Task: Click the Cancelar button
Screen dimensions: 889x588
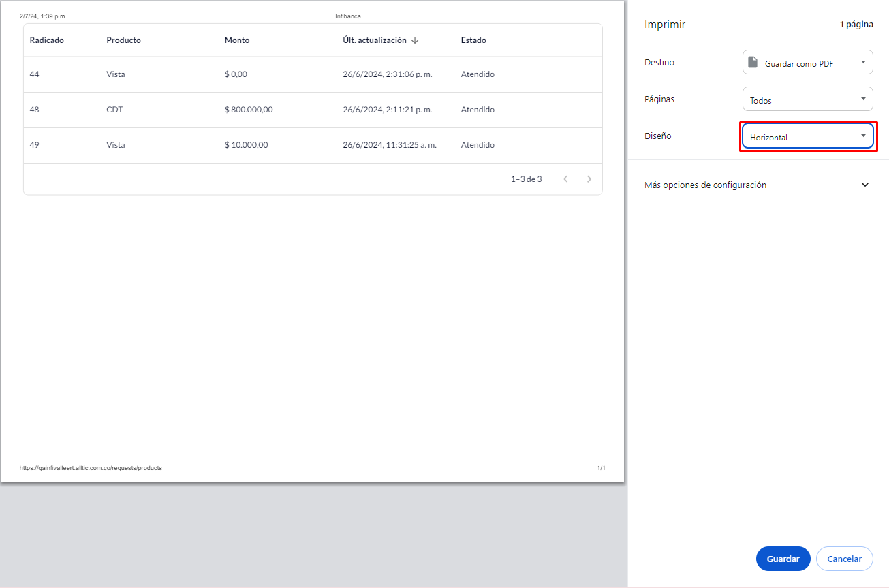Action: pyautogui.click(x=844, y=559)
